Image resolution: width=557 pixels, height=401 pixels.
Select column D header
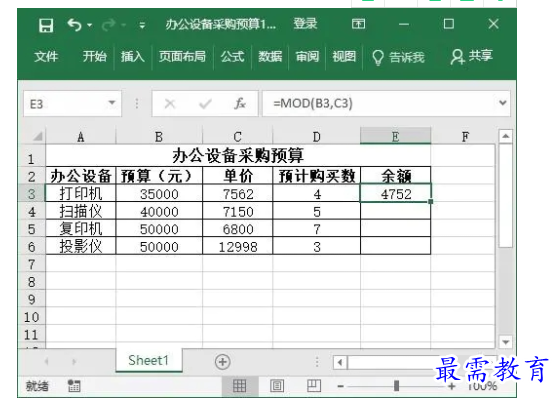point(316,137)
